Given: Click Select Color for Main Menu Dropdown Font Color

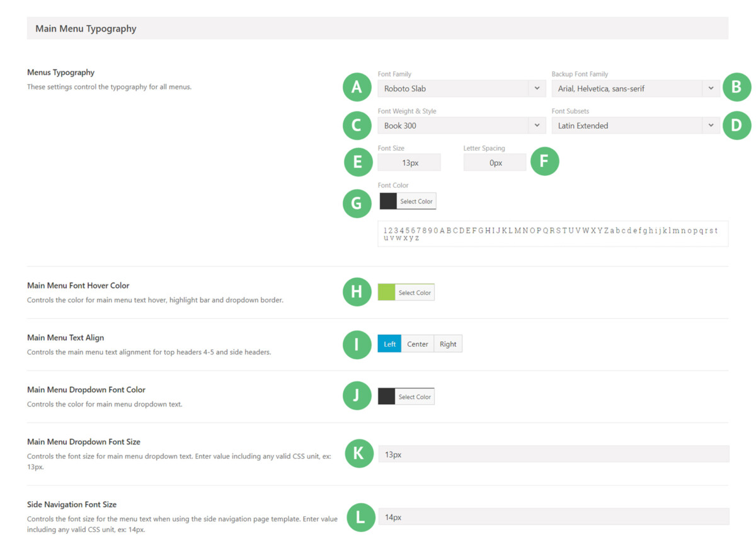Looking at the screenshot, I should (x=415, y=396).
